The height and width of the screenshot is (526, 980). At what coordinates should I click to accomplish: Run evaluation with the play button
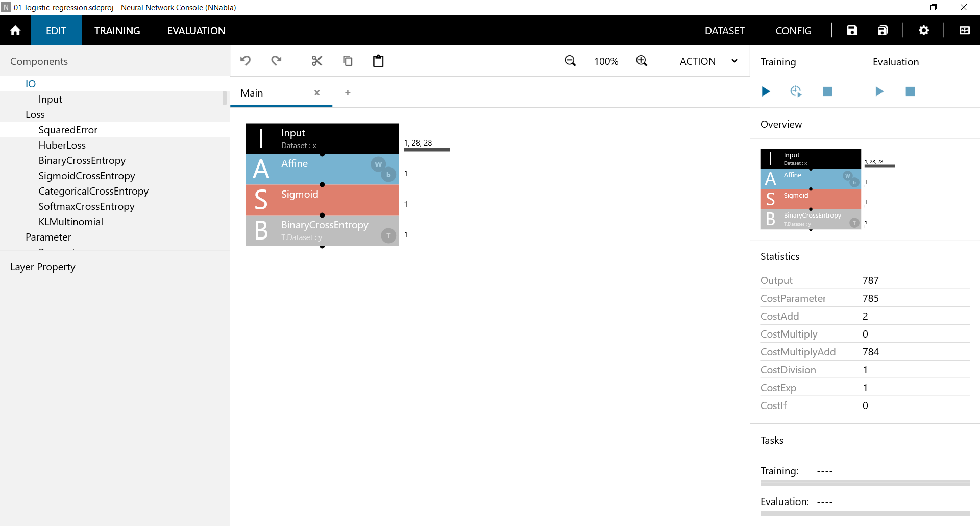click(879, 91)
